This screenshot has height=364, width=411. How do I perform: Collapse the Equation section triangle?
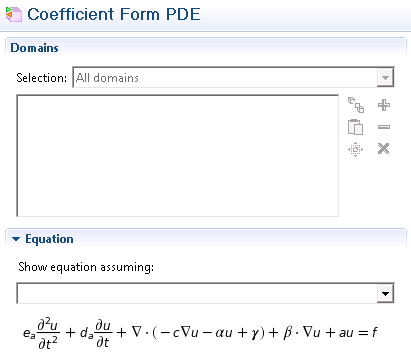(16, 239)
